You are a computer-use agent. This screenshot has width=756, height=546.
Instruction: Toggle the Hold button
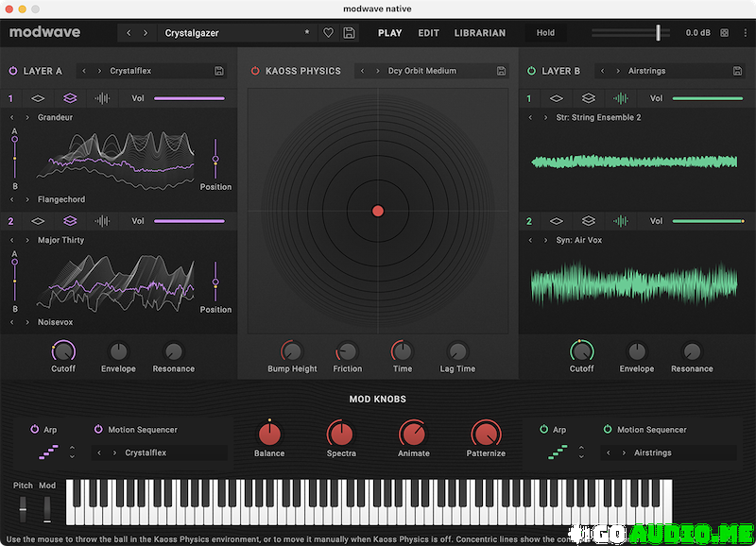point(545,33)
